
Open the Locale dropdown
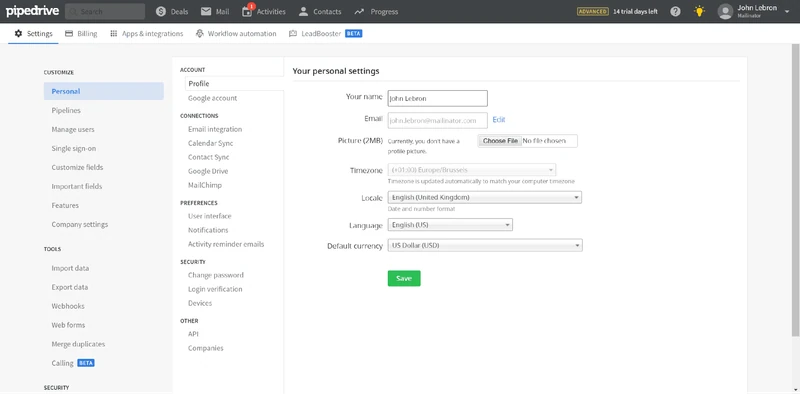pyautogui.click(x=485, y=197)
